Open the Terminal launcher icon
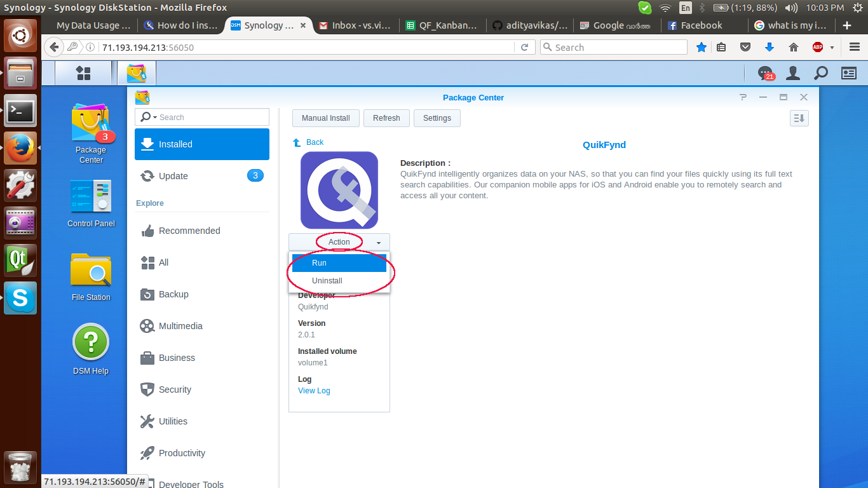Viewport: 868px width, 488px height. point(20,111)
